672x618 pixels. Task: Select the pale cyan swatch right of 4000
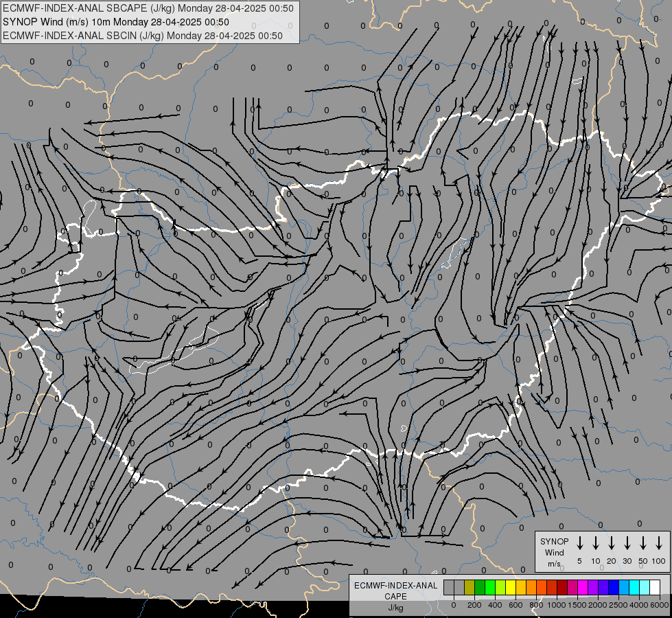coord(644,587)
